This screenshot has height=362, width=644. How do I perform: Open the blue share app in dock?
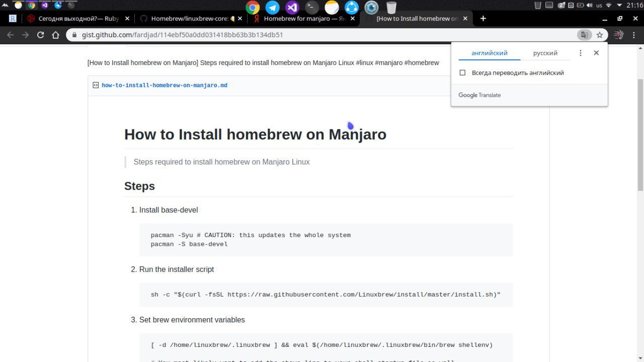click(x=351, y=7)
